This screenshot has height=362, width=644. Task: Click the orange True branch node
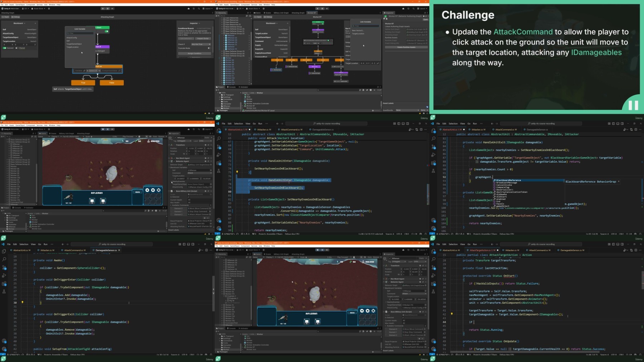point(83,83)
